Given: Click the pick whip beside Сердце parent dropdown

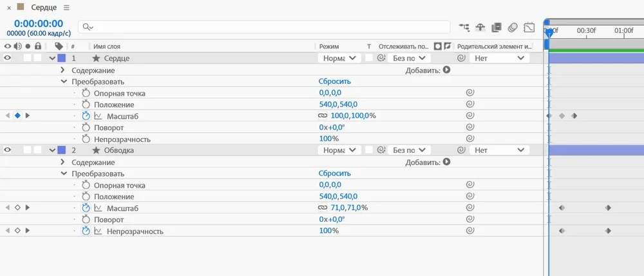Looking at the screenshot, I should click(462, 58).
